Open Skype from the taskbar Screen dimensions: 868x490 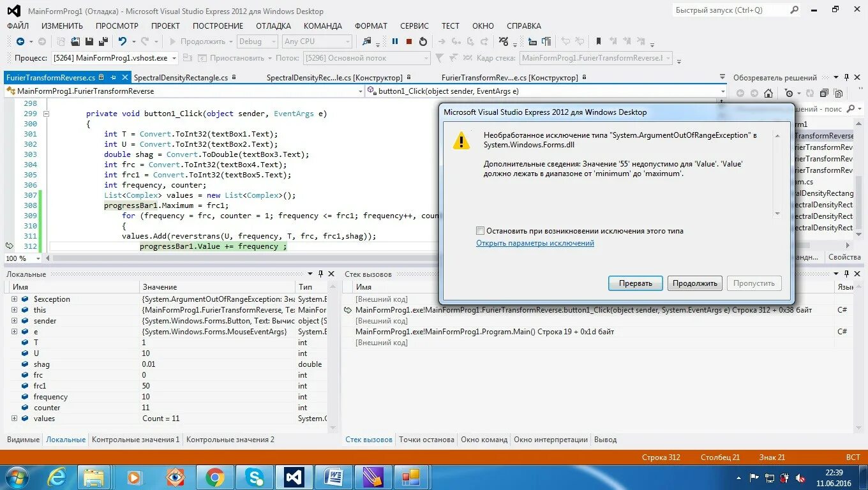coord(254,477)
